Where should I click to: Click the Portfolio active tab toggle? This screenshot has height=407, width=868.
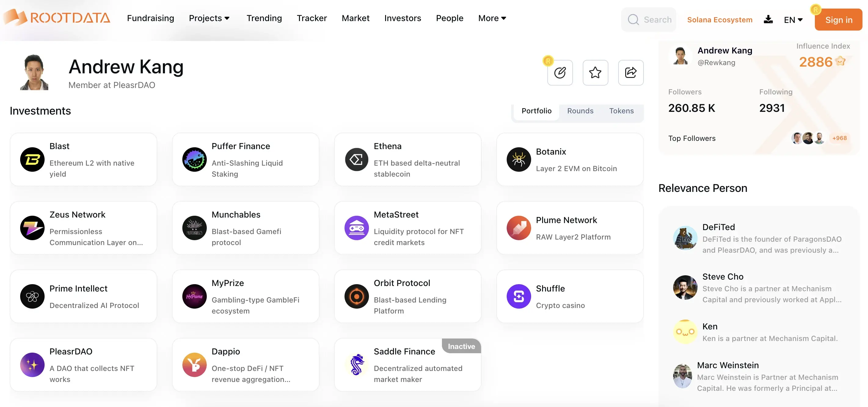[x=536, y=111]
